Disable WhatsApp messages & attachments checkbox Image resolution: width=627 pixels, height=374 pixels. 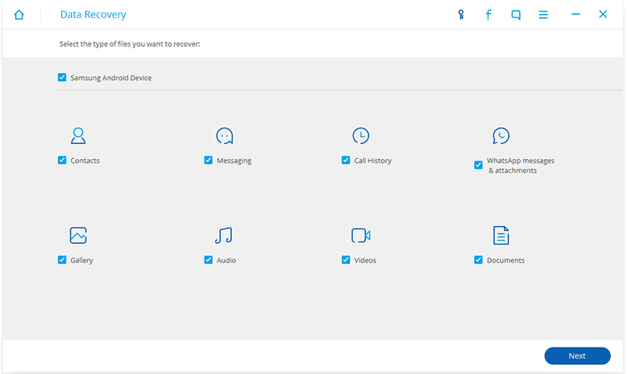(x=478, y=165)
